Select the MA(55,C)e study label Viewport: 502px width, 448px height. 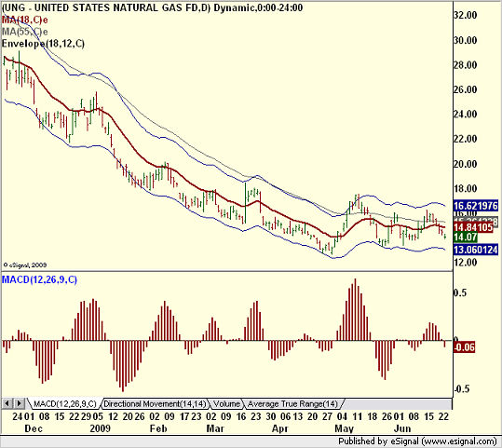tap(24, 32)
